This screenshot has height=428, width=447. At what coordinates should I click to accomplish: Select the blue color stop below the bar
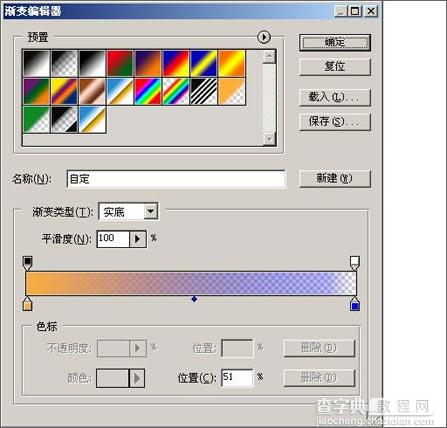coord(355,303)
